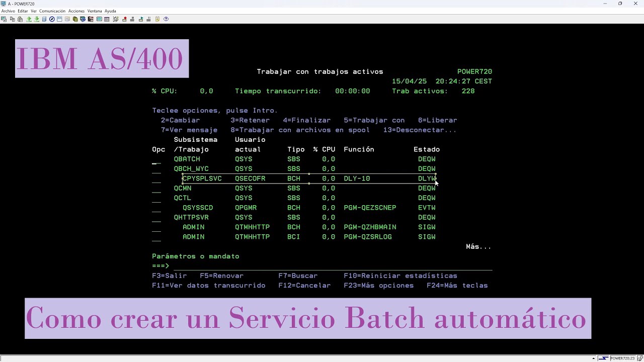Screen dimensions: 644x362
Task: Click the Opc field for CPYSPLSVC
Action: 156,178
